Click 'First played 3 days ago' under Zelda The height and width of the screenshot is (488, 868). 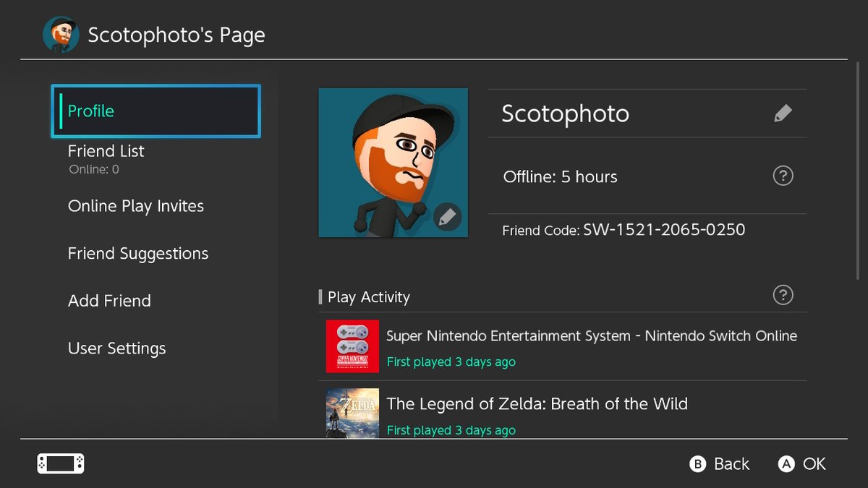[451, 430]
